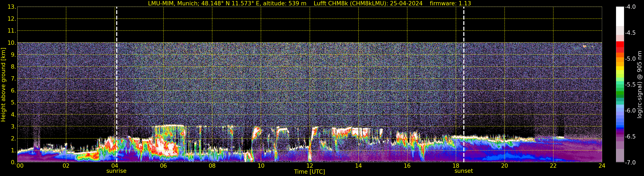
Task: Click the colorbar value "-5.5"
Action: tap(630, 85)
